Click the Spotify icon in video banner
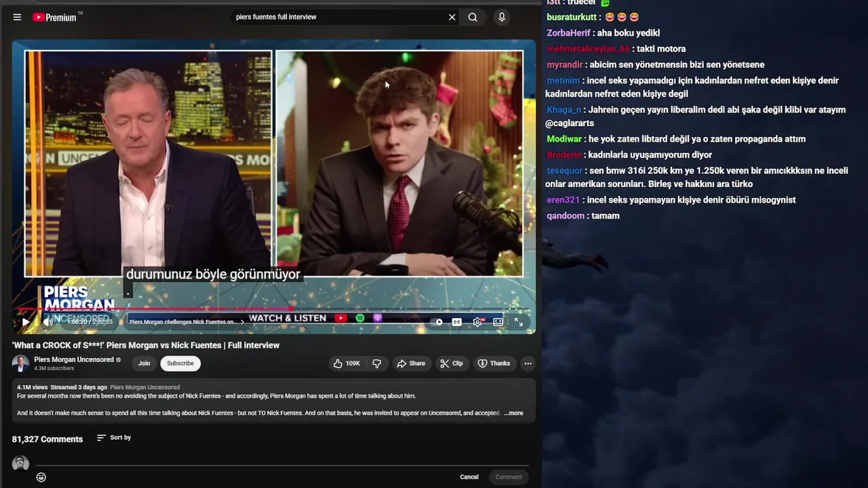 (360, 318)
